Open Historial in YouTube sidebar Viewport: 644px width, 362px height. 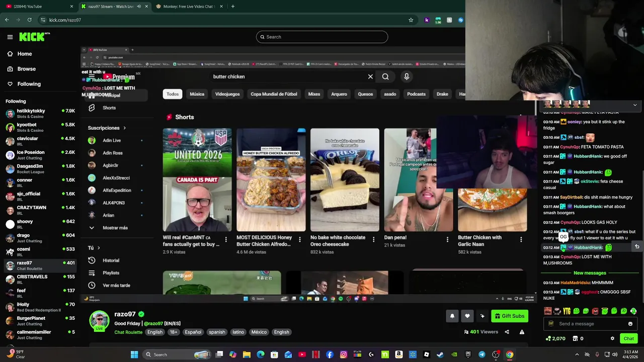click(111, 260)
